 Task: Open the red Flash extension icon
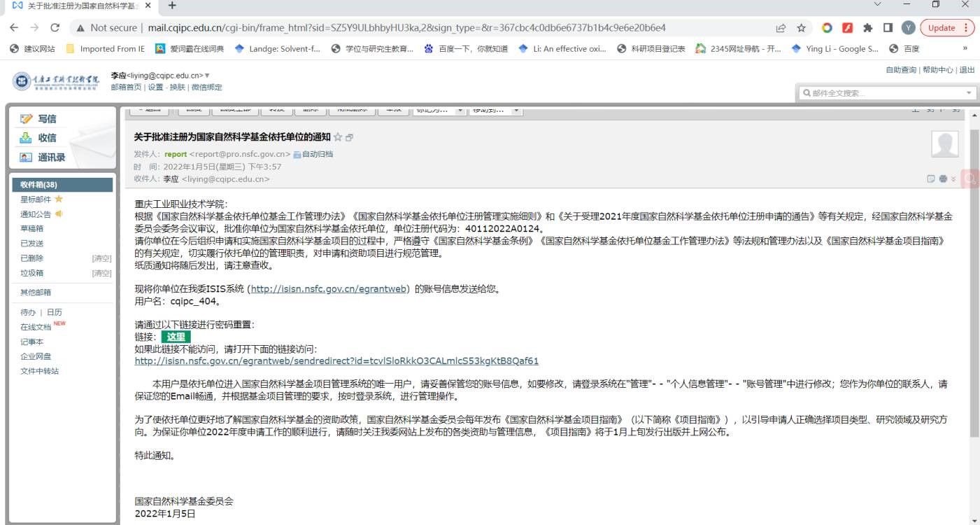click(848, 28)
